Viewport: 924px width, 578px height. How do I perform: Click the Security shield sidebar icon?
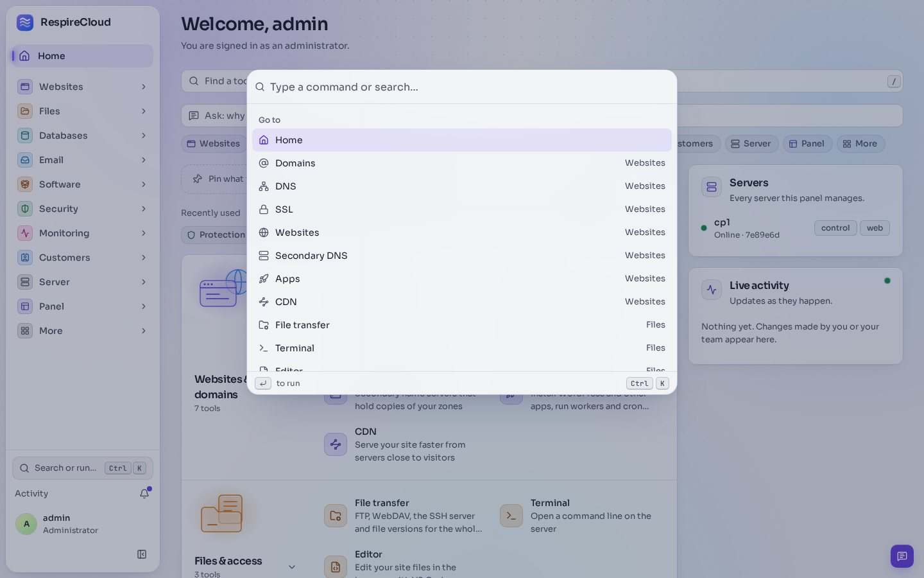click(25, 209)
